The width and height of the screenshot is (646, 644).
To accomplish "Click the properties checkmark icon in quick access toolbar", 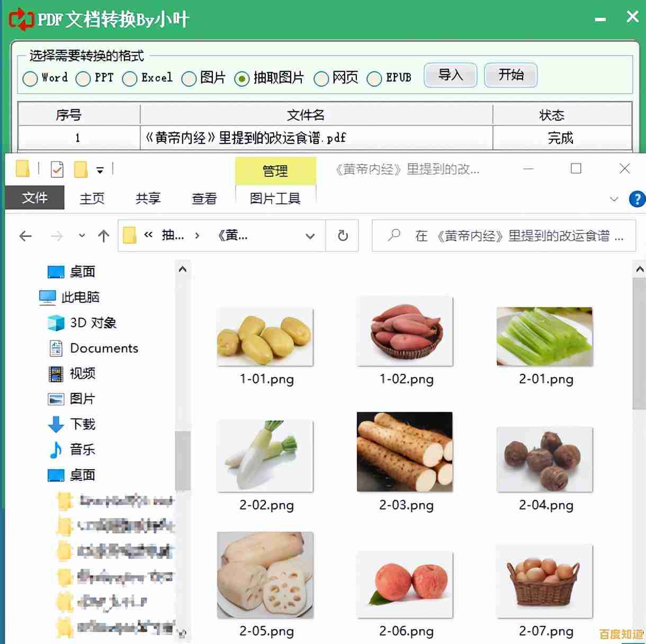I will [x=56, y=169].
